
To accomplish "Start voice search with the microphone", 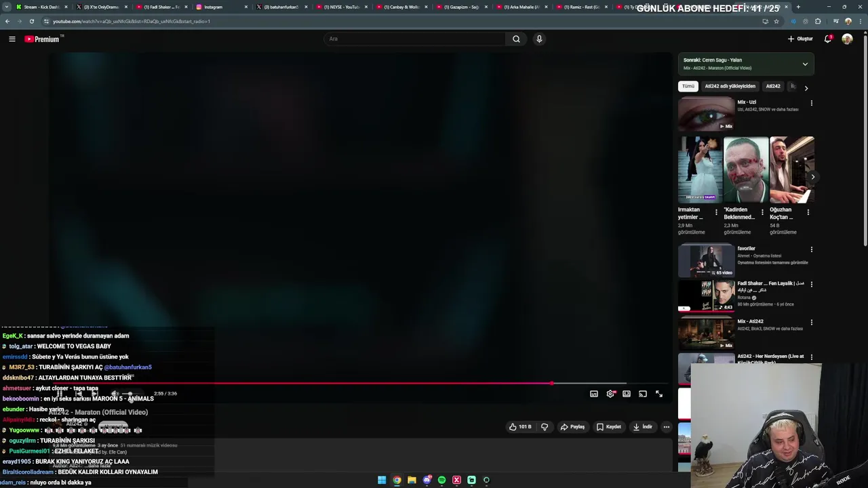I will point(539,39).
